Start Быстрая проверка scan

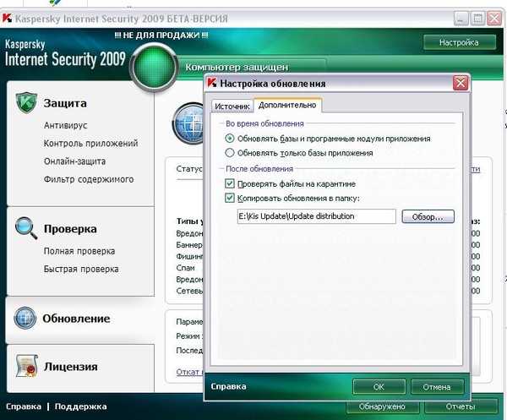pos(81,269)
